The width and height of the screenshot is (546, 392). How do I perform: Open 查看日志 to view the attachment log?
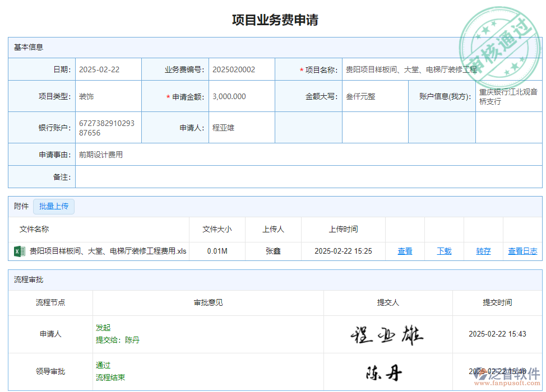(522, 251)
